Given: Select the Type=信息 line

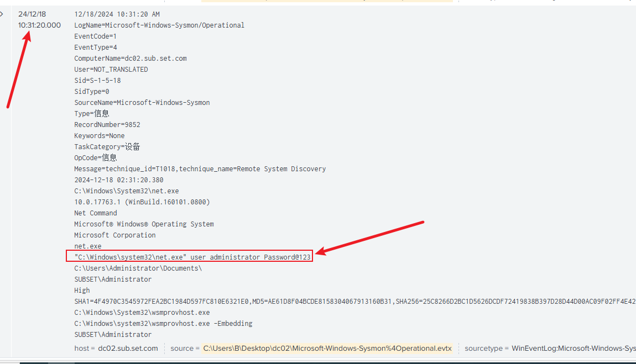Looking at the screenshot, I should 92,113.
